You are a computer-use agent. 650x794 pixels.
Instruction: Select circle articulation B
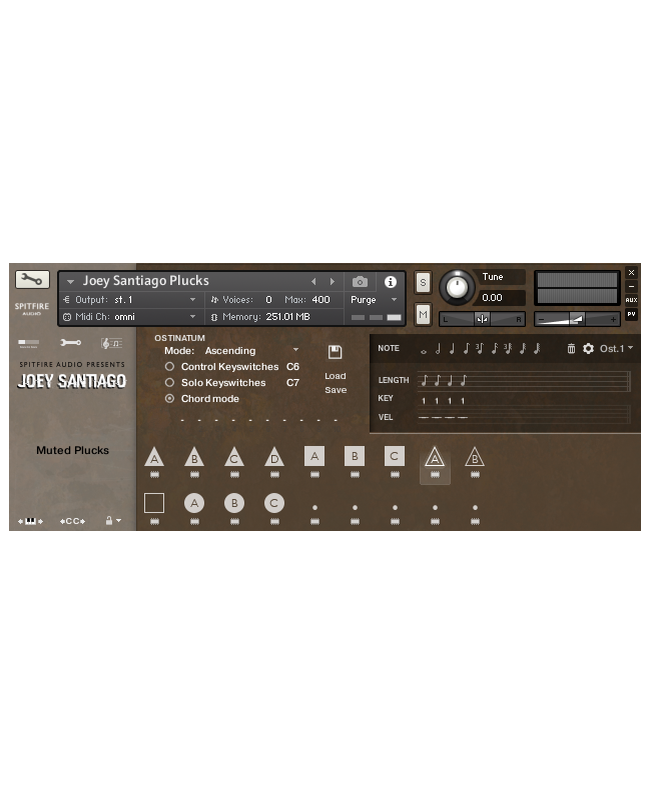(234, 503)
